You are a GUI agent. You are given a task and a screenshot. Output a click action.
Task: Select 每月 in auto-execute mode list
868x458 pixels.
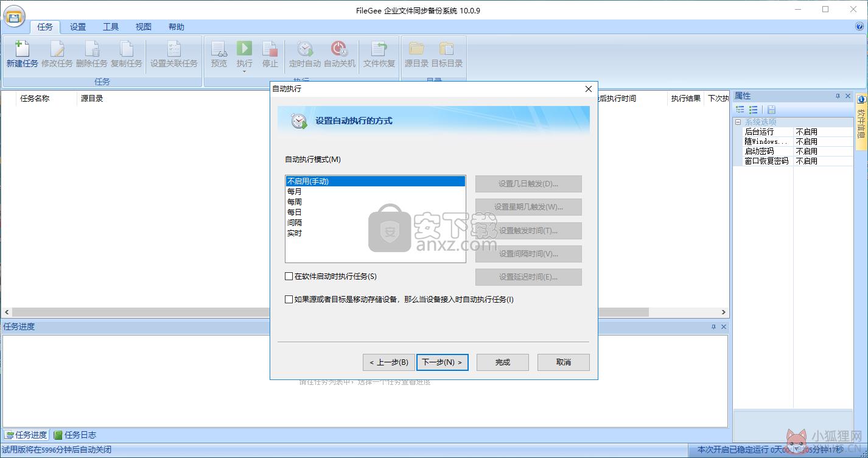point(376,191)
